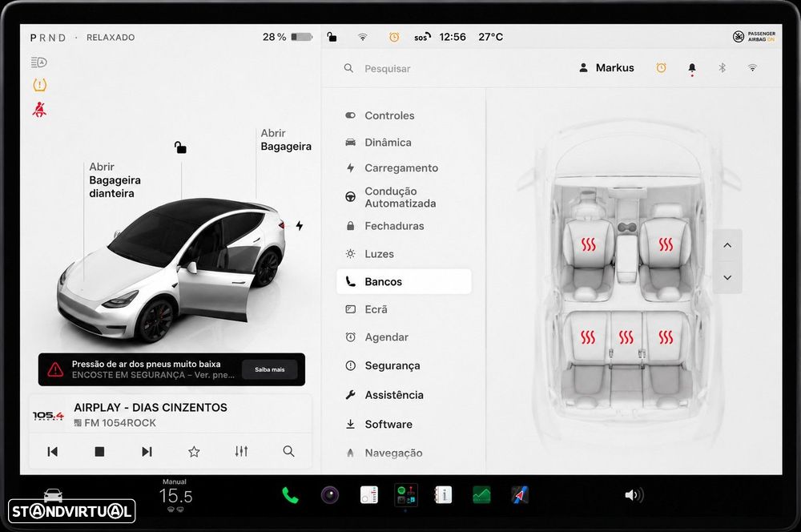Tap the passenger airbag indicator
Screen dimensions: 801x532
754,37
